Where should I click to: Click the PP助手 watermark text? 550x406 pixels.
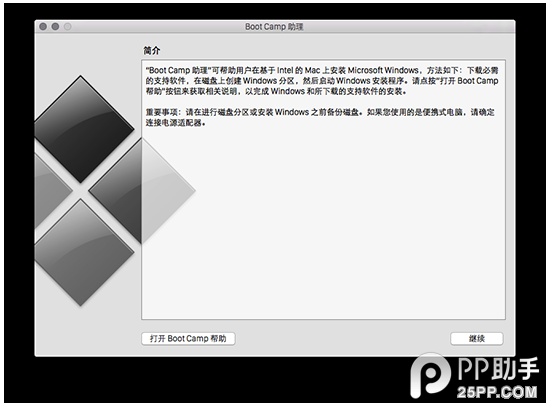pos(498,369)
